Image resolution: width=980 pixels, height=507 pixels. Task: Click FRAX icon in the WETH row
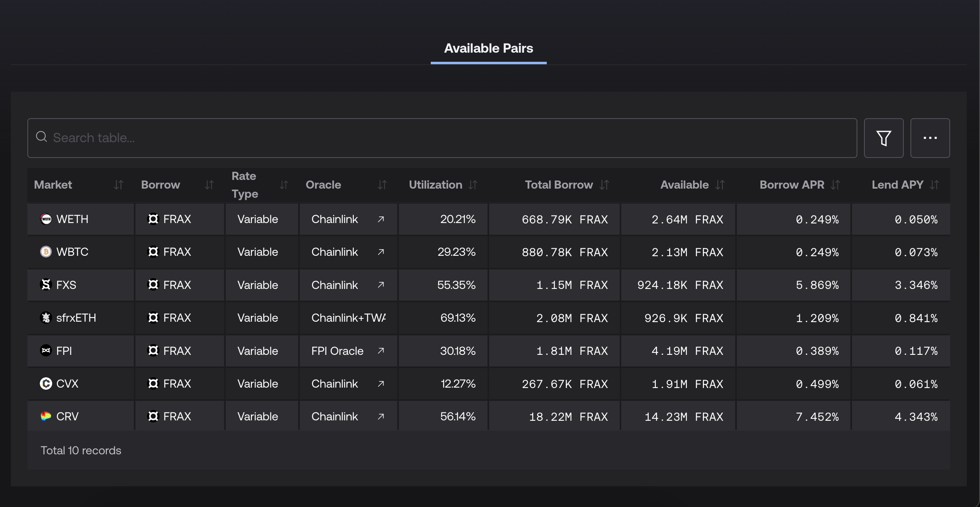pos(153,219)
